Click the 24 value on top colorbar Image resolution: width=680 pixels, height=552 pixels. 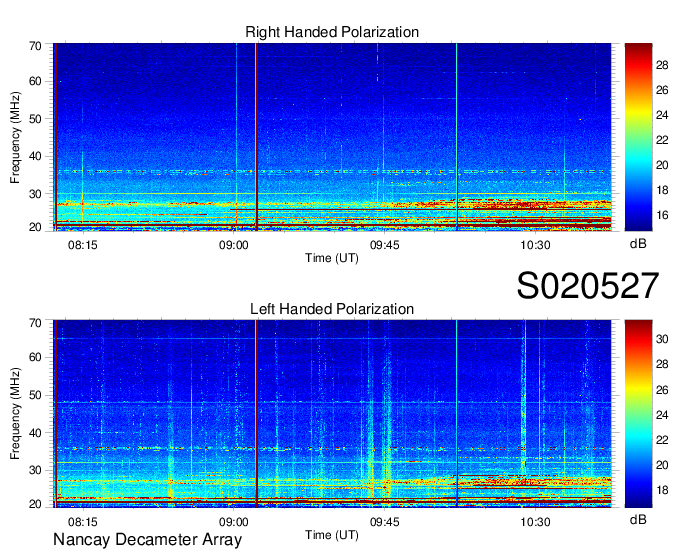(662, 115)
